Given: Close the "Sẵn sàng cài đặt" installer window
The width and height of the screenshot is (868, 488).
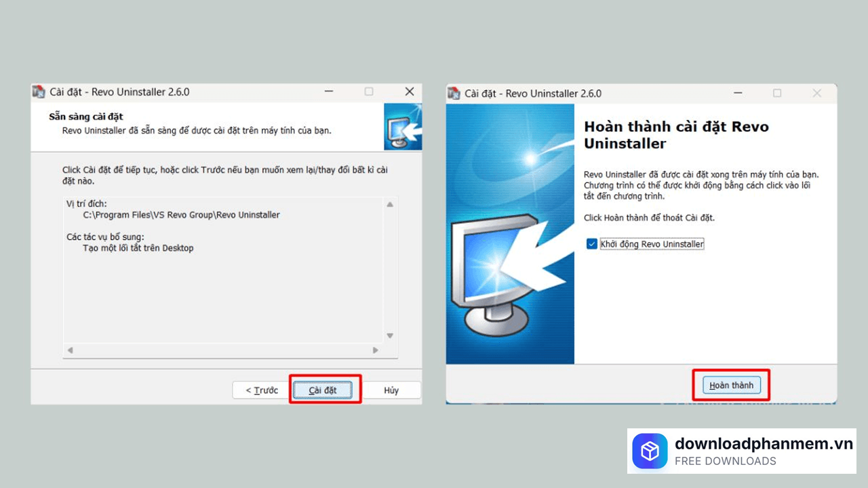Looking at the screenshot, I should (x=409, y=91).
